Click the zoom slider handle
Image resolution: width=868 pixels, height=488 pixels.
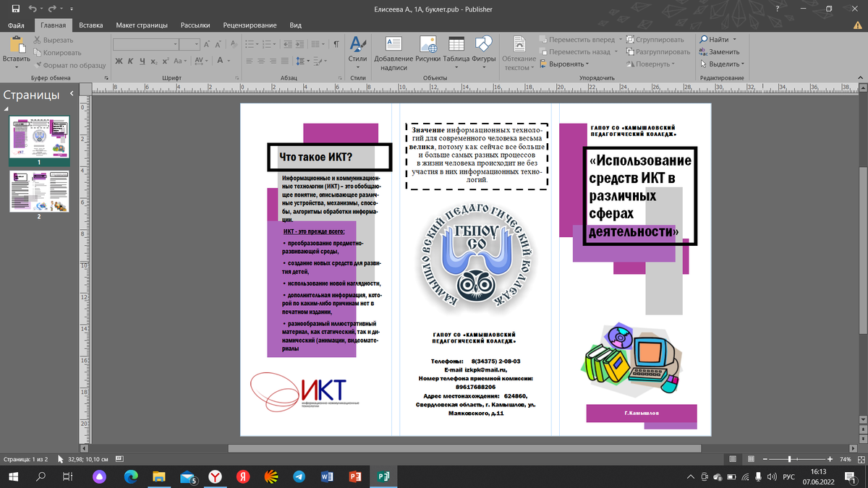tap(789, 459)
